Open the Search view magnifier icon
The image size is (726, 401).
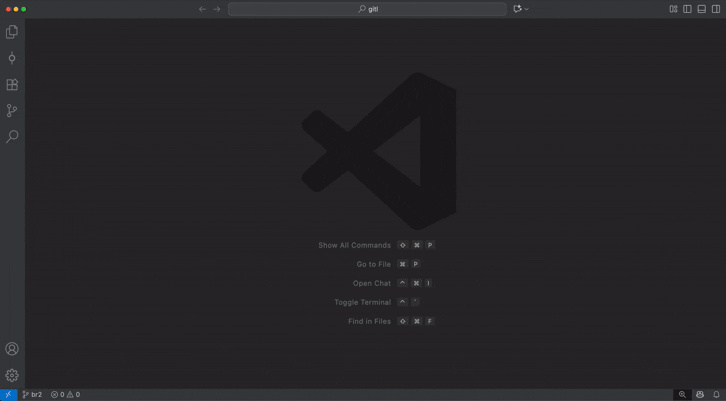point(12,137)
